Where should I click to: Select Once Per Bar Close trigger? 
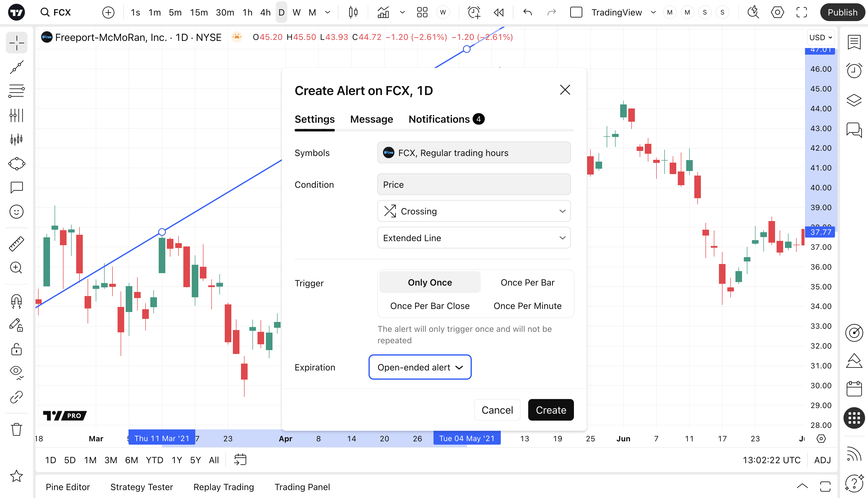pyautogui.click(x=430, y=306)
